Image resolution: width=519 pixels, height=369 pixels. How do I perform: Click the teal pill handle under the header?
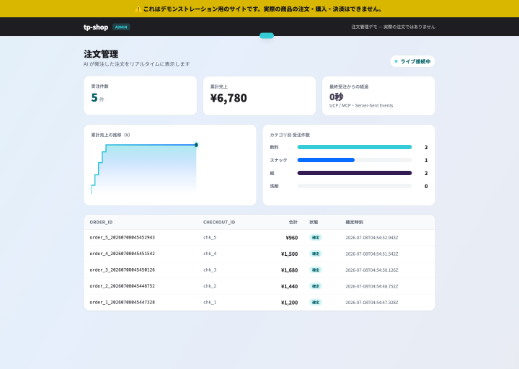click(x=267, y=35)
